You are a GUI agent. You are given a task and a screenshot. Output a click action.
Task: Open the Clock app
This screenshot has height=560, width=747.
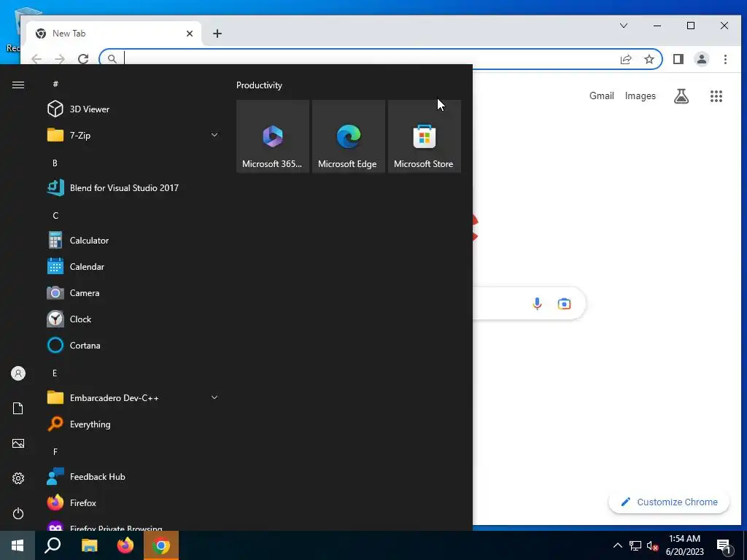pyautogui.click(x=133, y=319)
